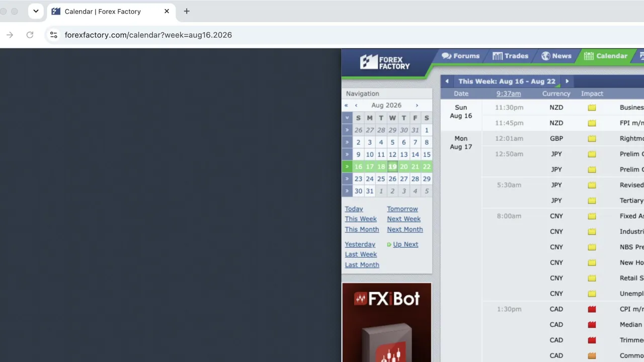Click the Yesterday link

coord(360,244)
